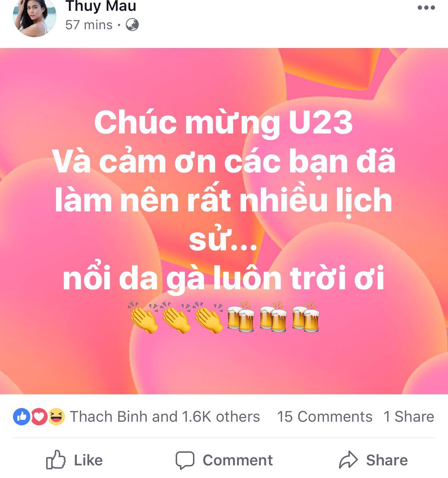Tap the pink hearts post text "Chúc mừng U23"
Screen dimensions: 448x478
point(223,122)
